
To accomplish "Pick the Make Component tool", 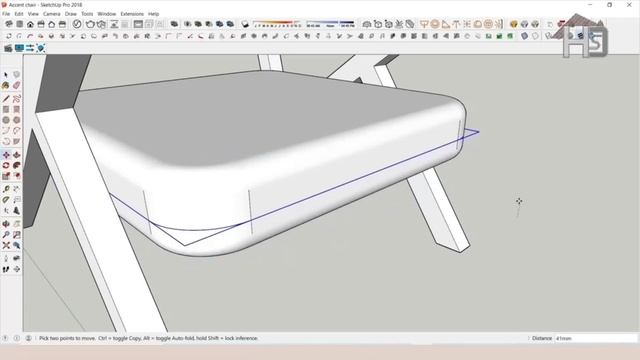I will [16, 75].
